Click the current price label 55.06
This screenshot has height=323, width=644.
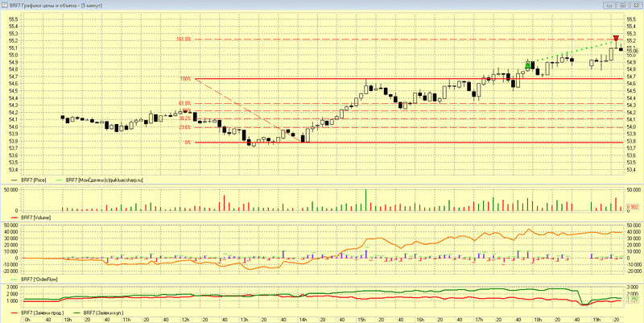pos(631,51)
